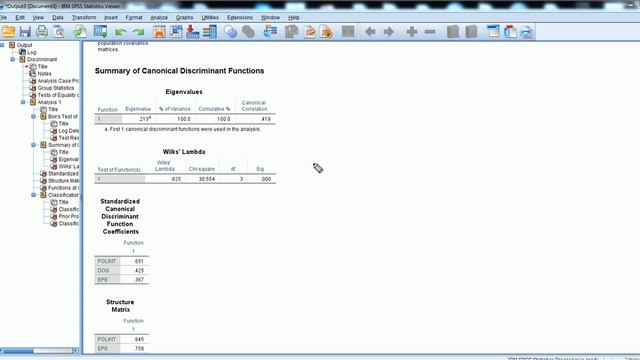Expand outline with the plus icon
Screen dimensions: 640x360
tap(412, 31)
